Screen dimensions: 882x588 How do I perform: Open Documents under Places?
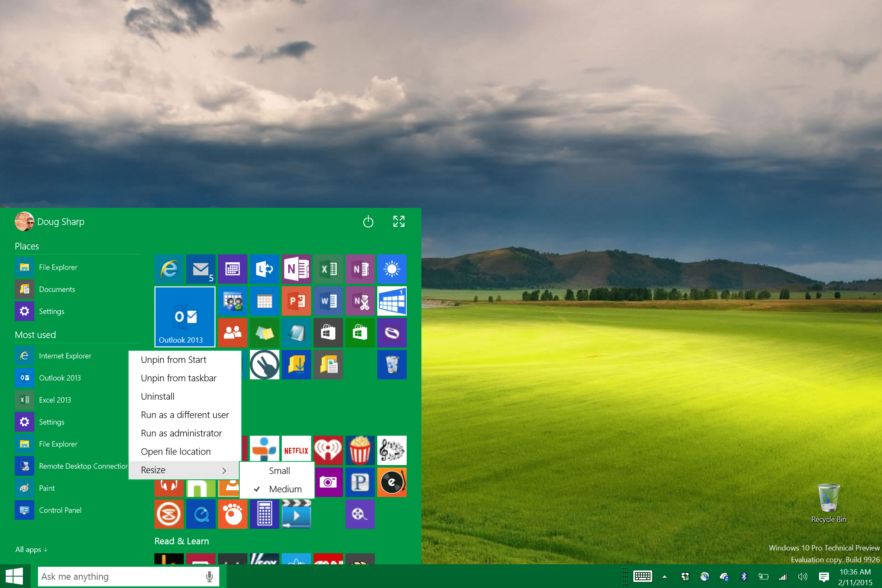point(77,289)
